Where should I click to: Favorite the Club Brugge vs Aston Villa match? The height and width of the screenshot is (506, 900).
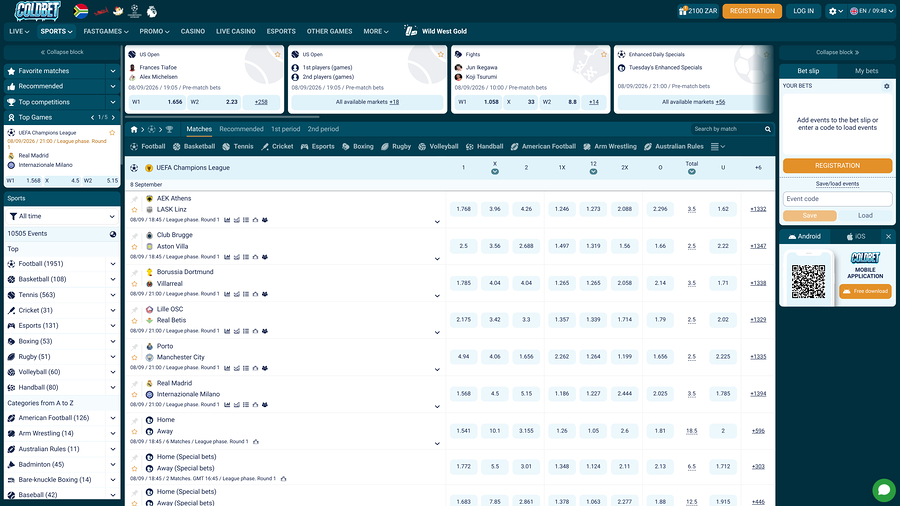[x=134, y=247]
